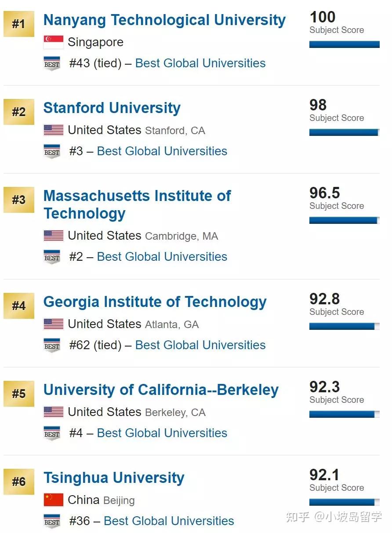Click the BEST badge beside #43 (tied)
Viewport: 392px width, 533px height.
tap(52, 63)
